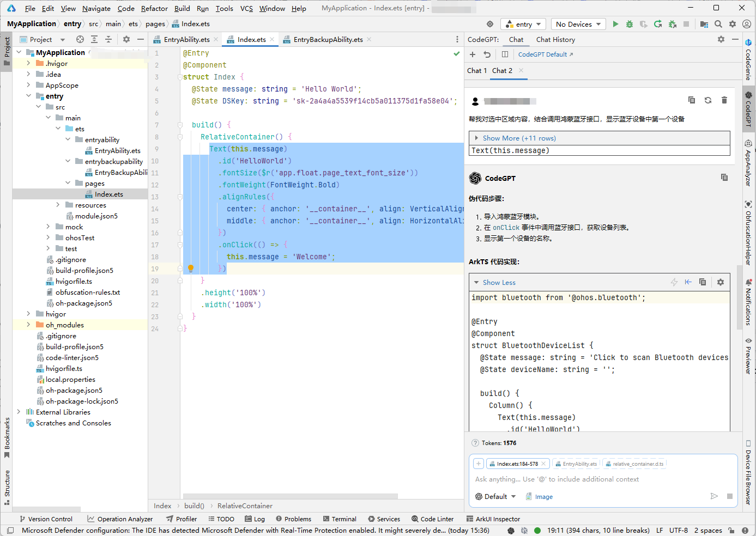The image size is (756, 536).
Task: Open the Terminal tool window button
Action: (x=340, y=519)
